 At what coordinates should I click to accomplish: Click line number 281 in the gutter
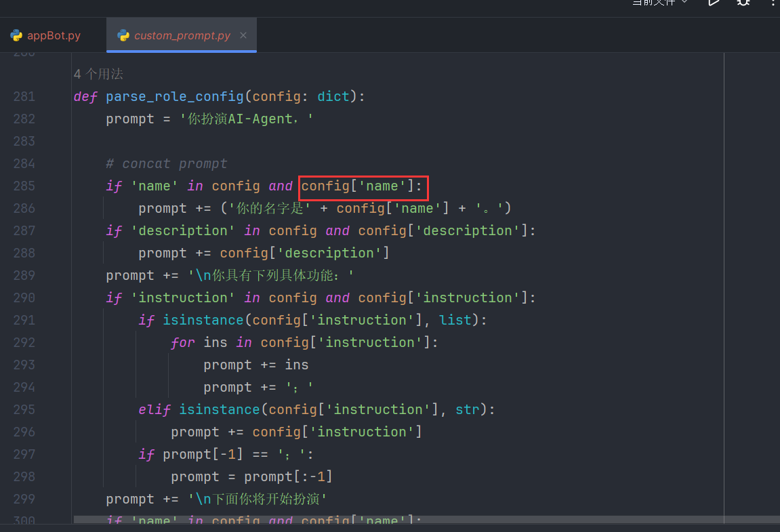pyautogui.click(x=24, y=96)
